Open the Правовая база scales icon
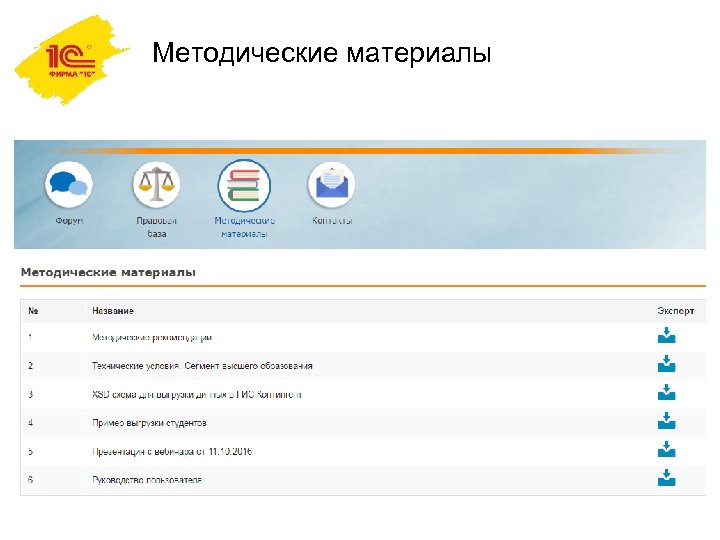 [x=156, y=185]
